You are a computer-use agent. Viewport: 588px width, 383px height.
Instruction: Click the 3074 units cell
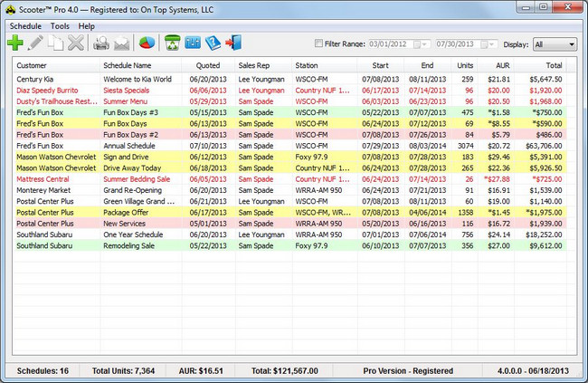click(x=465, y=146)
